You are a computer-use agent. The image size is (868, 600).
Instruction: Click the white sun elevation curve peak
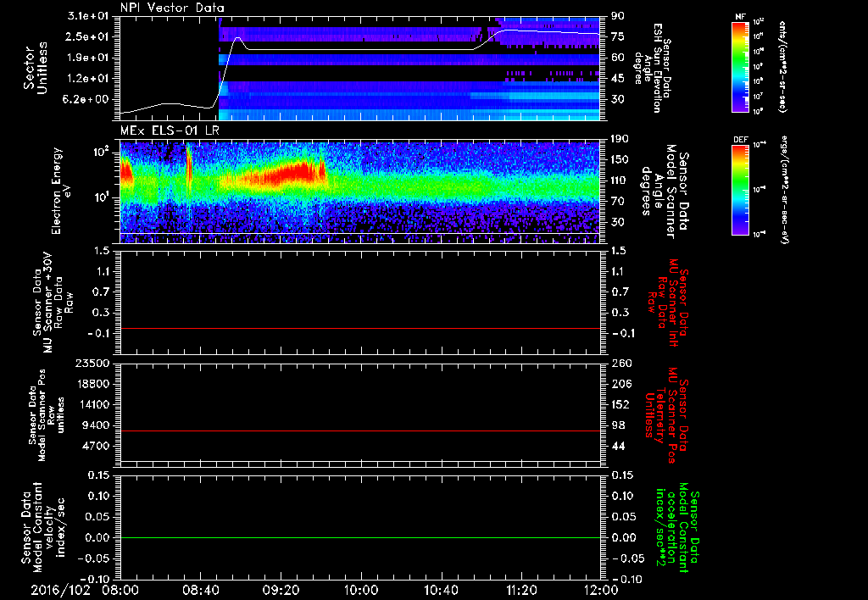pos(238,38)
